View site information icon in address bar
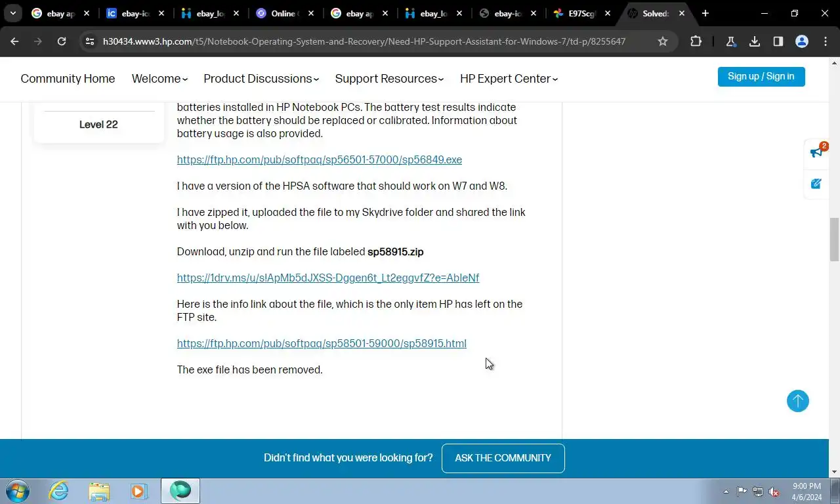This screenshot has height=504, width=840. pos(91,41)
